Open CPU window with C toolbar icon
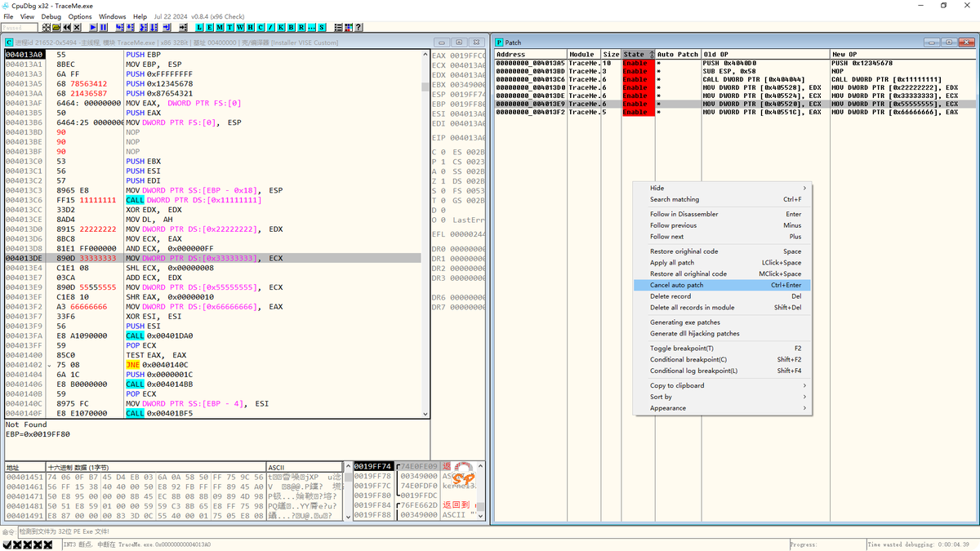The image size is (980, 551). [x=261, y=27]
